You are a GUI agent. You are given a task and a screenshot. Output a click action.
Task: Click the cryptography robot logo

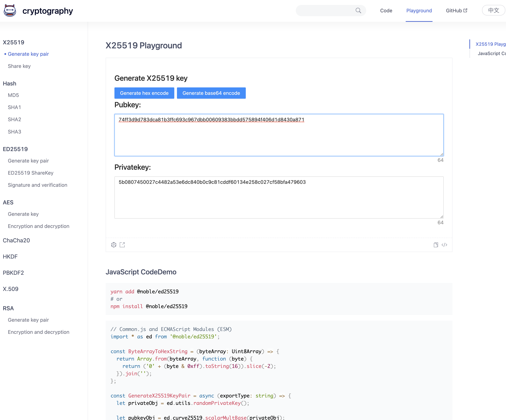point(10,11)
